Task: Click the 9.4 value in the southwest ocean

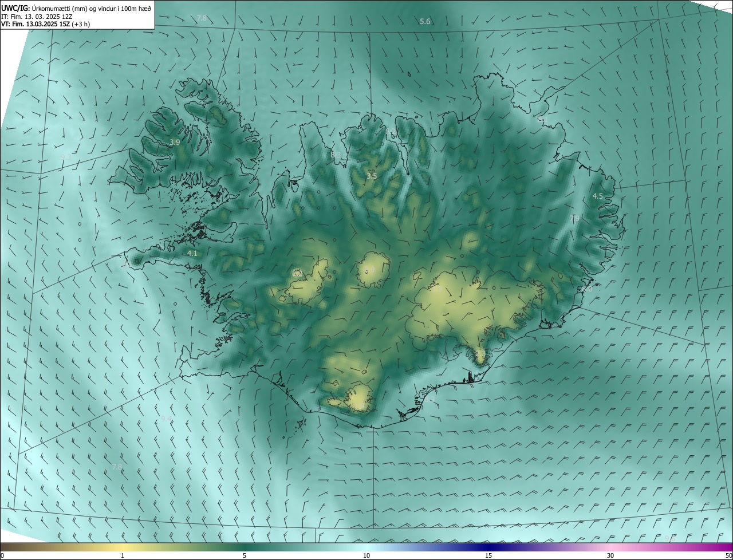Action: click(x=166, y=419)
